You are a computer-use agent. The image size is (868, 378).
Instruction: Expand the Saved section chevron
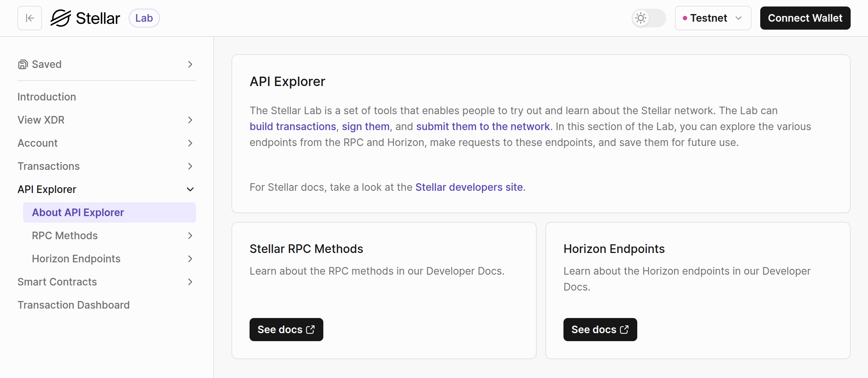[x=190, y=64]
